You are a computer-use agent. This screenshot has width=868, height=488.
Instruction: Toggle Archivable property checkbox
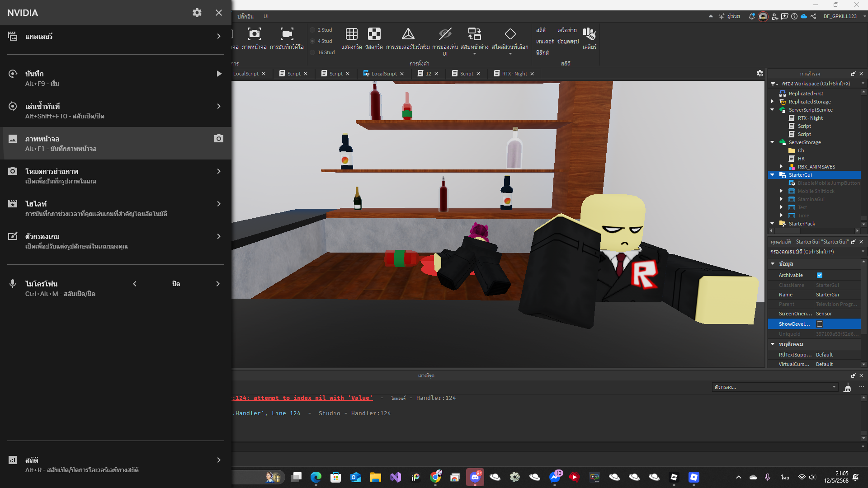pyautogui.click(x=820, y=275)
